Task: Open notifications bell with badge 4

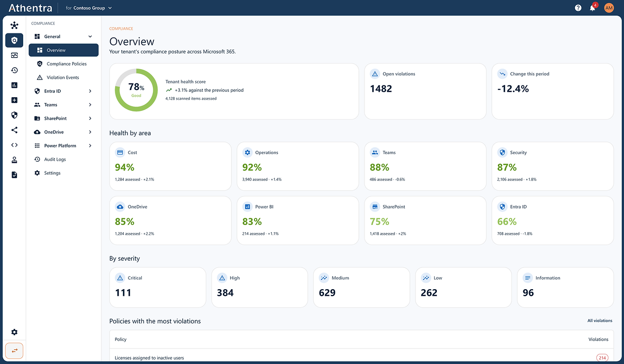Action: point(593,8)
